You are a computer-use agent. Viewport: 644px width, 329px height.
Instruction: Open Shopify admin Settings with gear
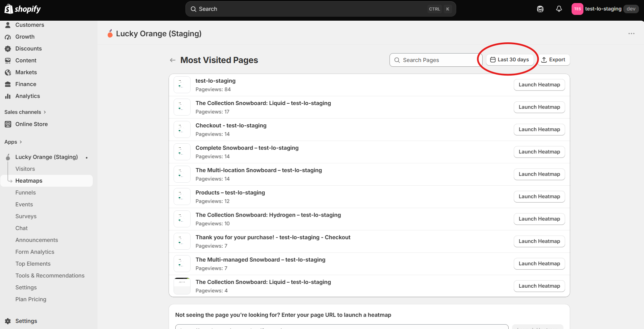[x=26, y=321]
